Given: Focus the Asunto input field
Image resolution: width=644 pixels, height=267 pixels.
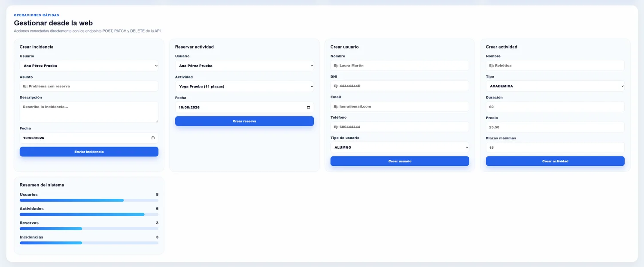Looking at the screenshot, I should click(x=89, y=86).
